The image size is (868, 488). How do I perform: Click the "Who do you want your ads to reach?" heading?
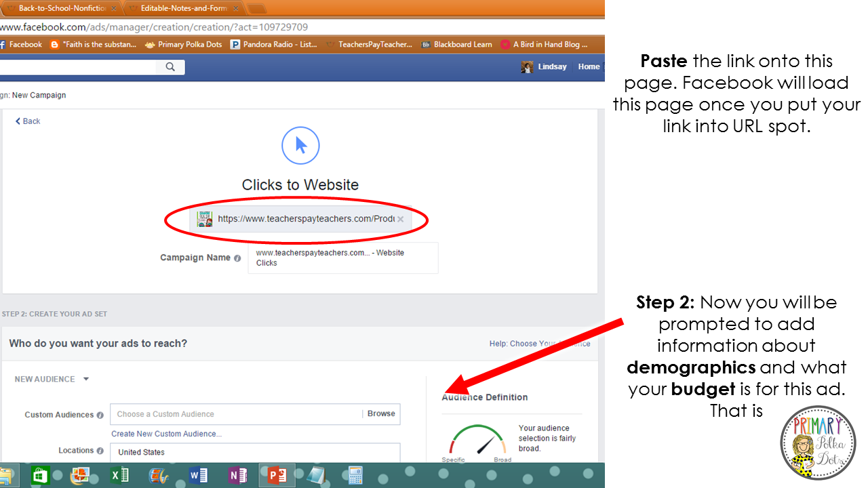coord(98,344)
